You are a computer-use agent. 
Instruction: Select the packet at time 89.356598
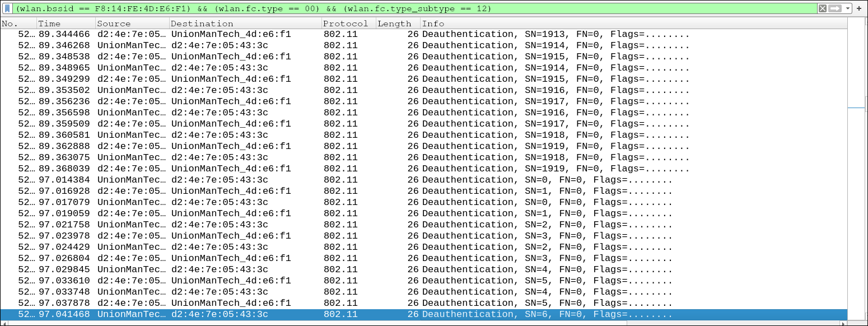tap(424, 113)
